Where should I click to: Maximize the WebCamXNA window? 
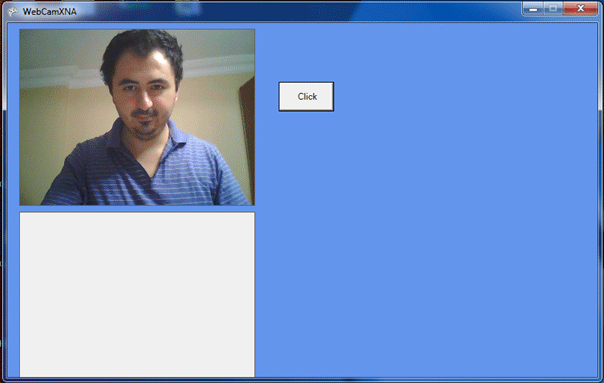[553, 9]
